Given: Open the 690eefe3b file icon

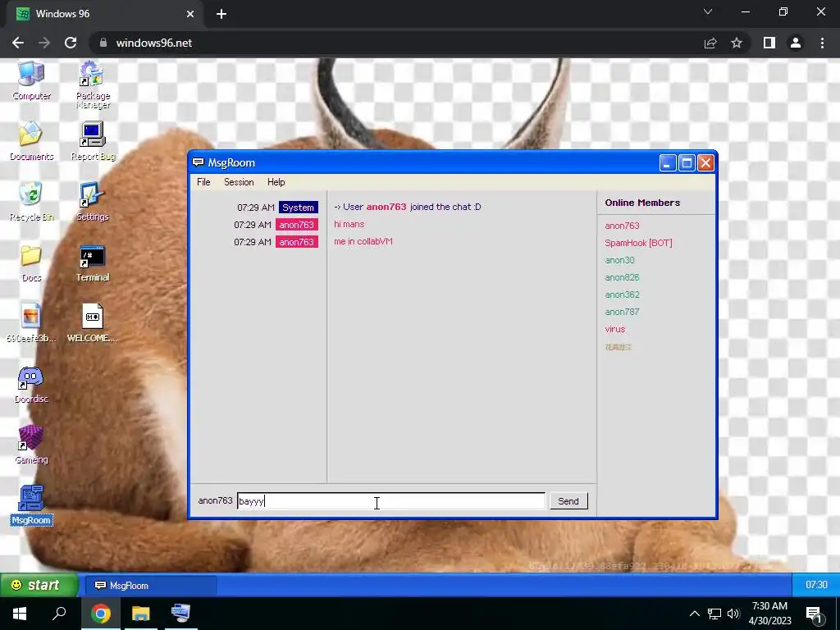Looking at the screenshot, I should [x=31, y=323].
